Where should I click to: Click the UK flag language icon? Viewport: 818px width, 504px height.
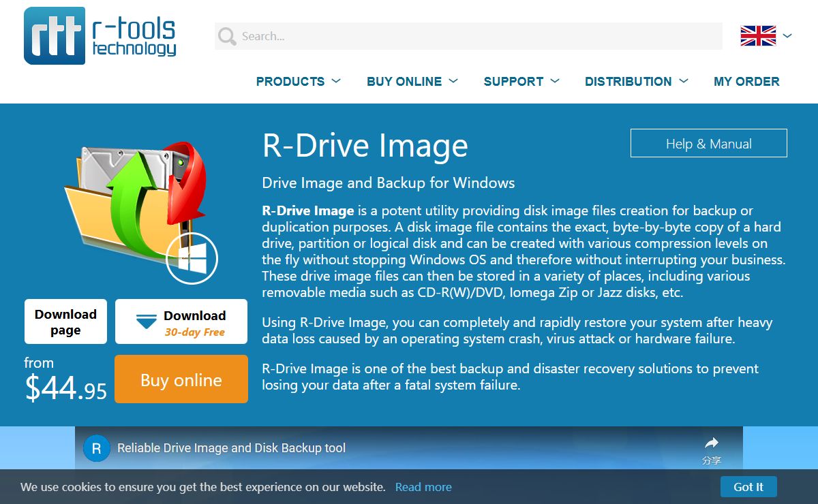757,35
